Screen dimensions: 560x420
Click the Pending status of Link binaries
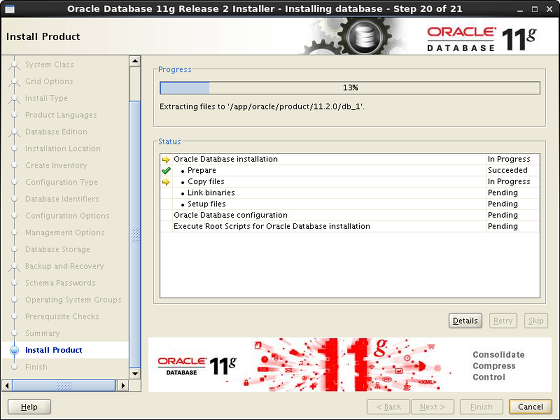[x=502, y=193]
